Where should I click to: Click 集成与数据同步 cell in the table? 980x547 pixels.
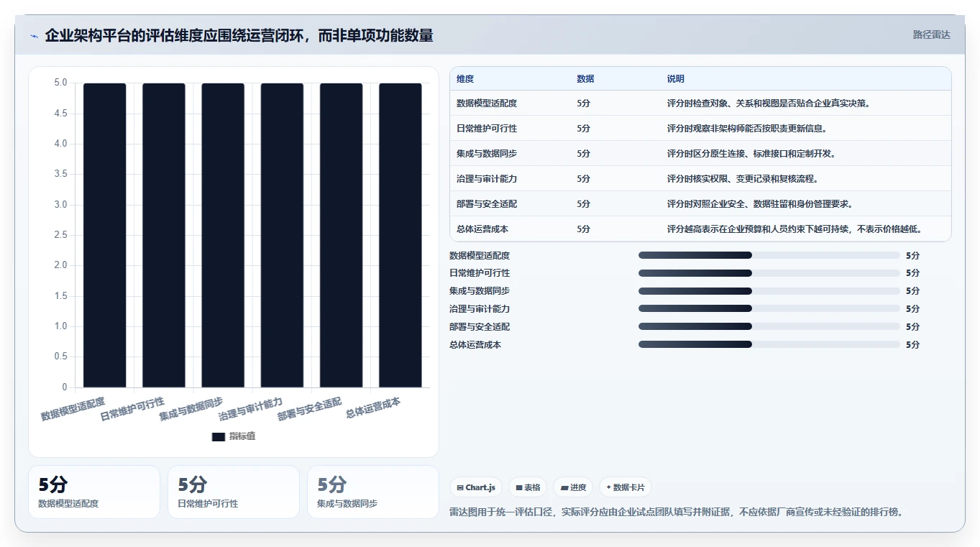[x=487, y=154]
